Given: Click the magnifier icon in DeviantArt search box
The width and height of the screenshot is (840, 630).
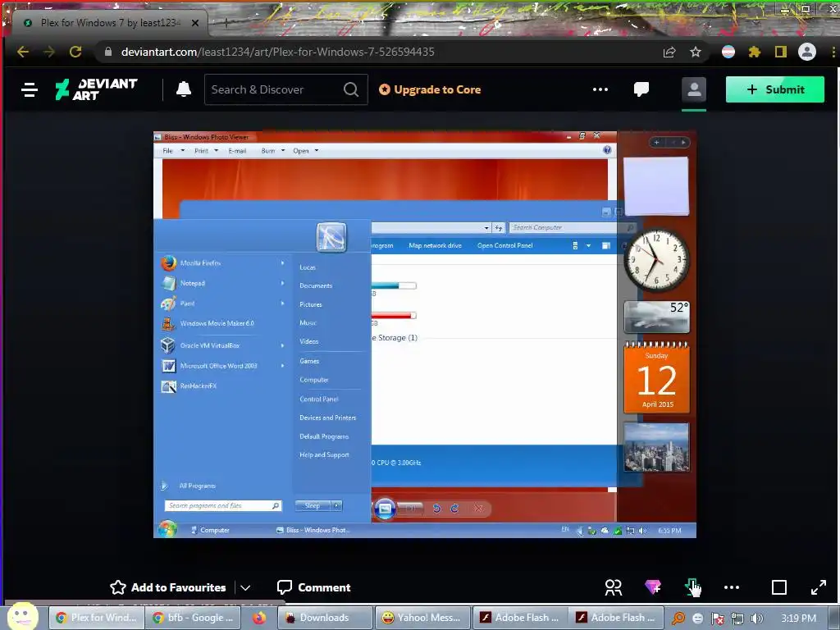Looking at the screenshot, I should [x=351, y=89].
